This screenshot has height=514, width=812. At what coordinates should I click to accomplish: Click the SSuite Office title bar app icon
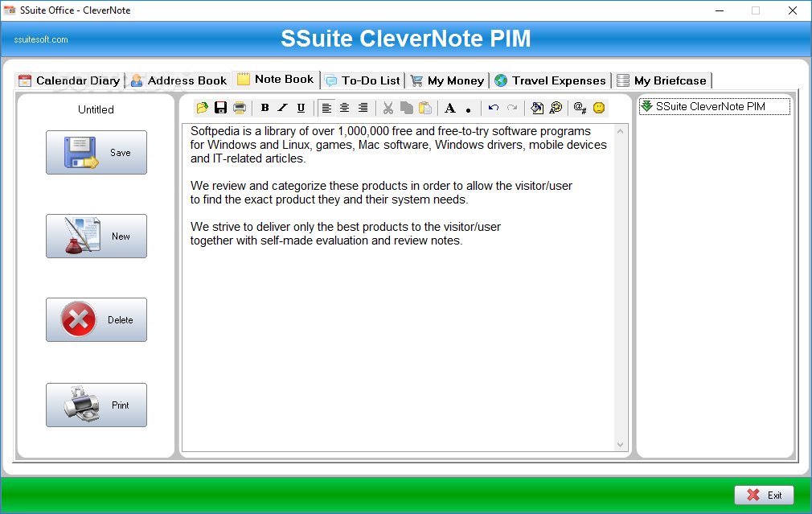pos(10,10)
